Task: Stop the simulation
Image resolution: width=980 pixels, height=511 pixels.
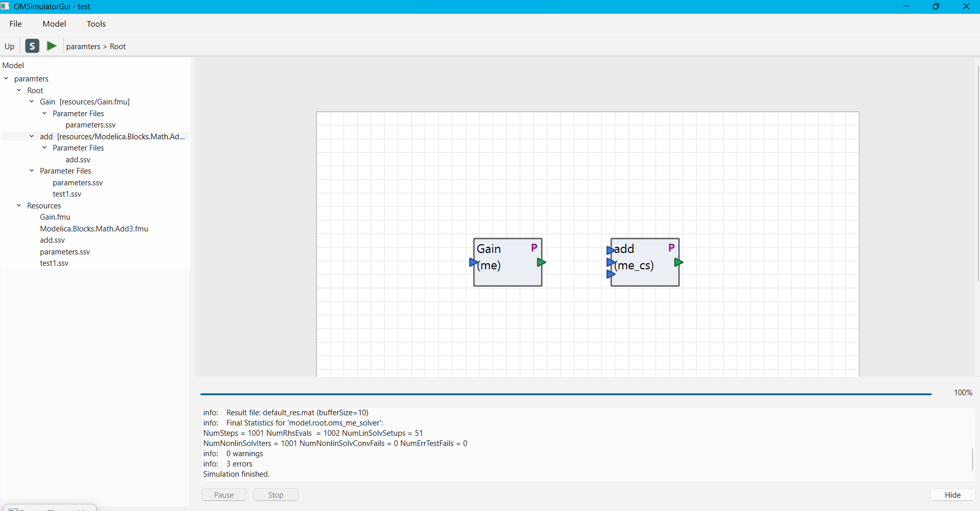Action: [x=276, y=495]
